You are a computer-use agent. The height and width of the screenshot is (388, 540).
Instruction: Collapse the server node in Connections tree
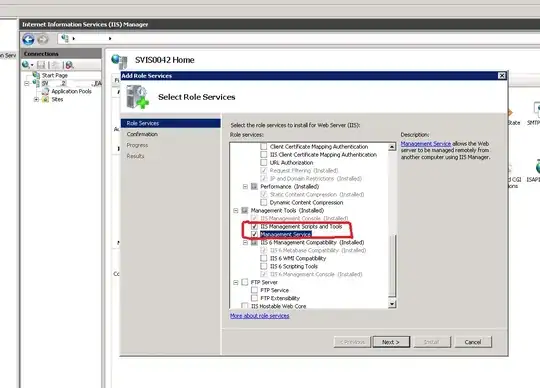point(27,83)
